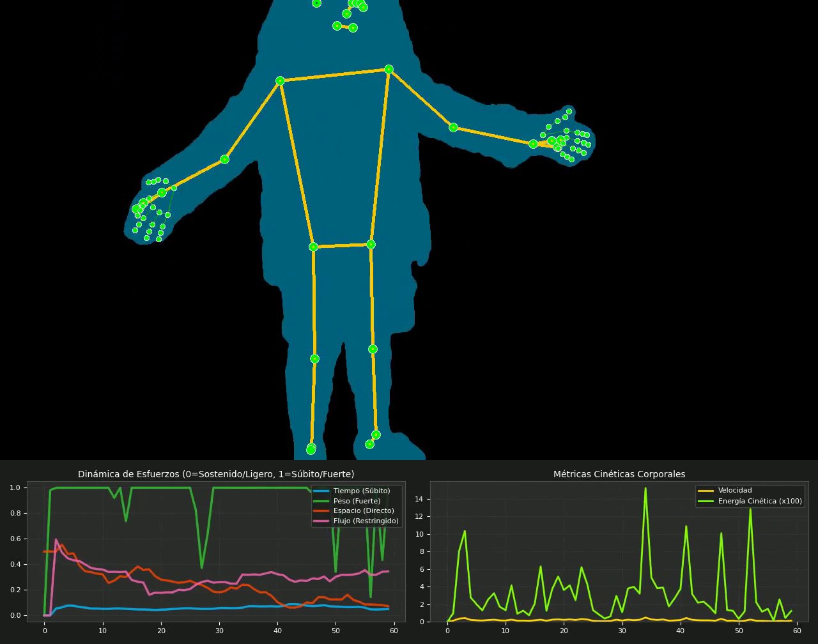Click the 1.0 tick on the effort chart

[15, 487]
